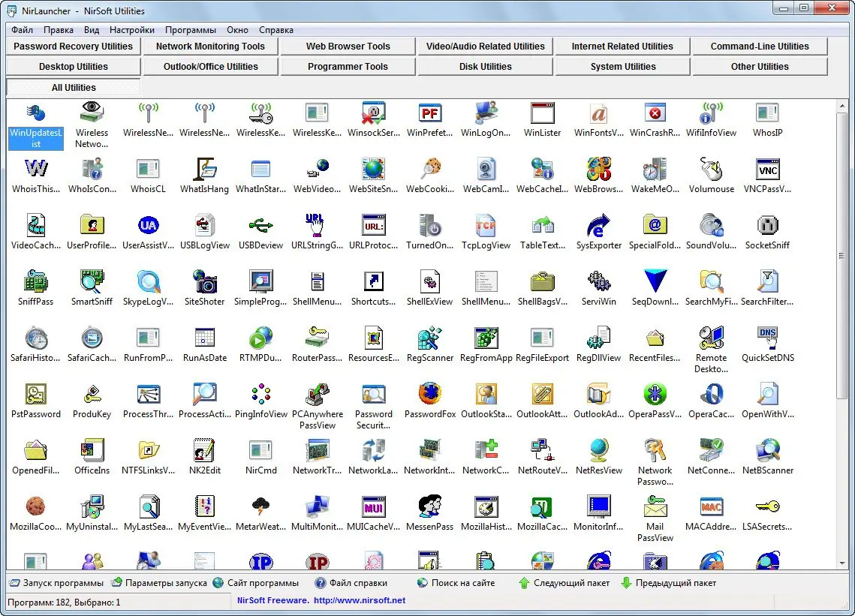The width and height of the screenshot is (855, 616).
Task: Click Предыдущий пакет button
Action: click(x=669, y=583)
